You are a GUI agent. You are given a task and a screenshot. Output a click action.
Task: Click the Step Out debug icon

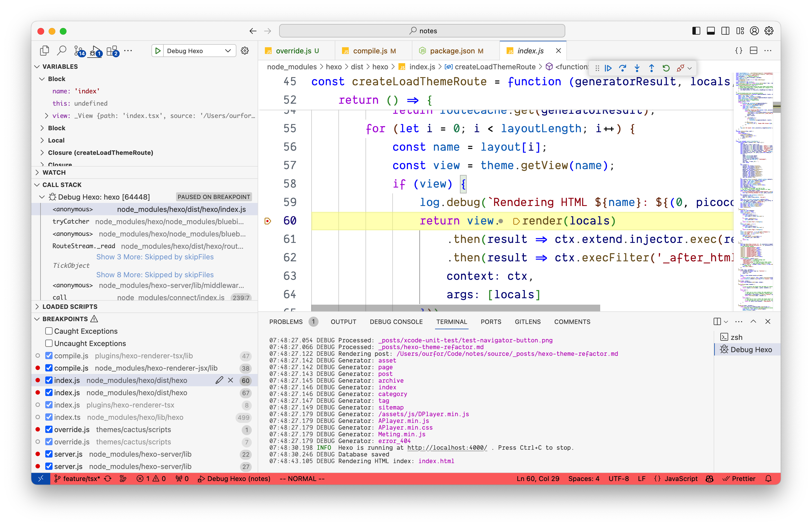click(x=651, y=68)
